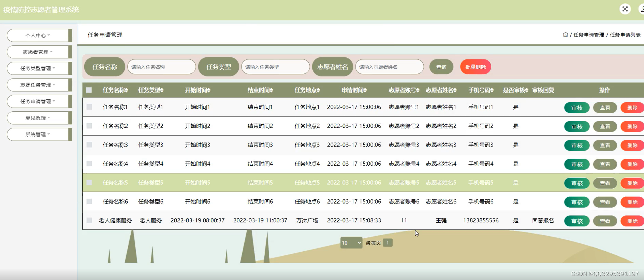This screenshot has width=644, height=280.
Task: Click the 批量删除 button
Action: (475, 67)
